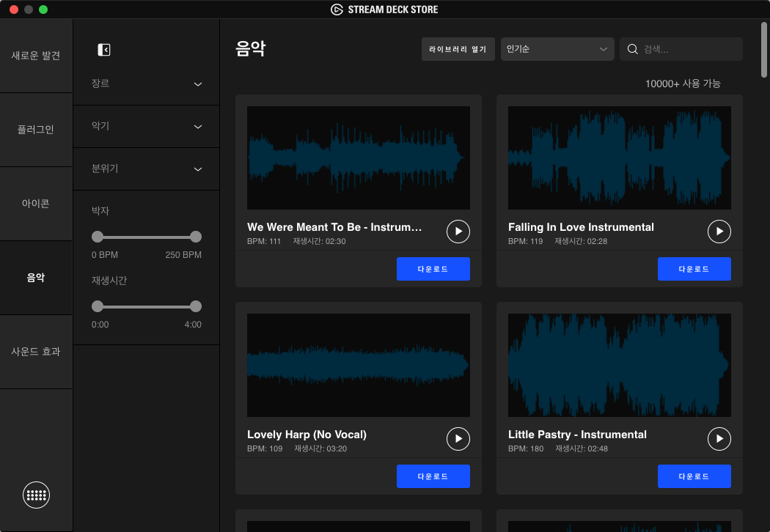The width and height of the screenshot is (770, 532).
Task: Play Falling In Love Instrumental preview
Action: pyautogui.click(x=719, y=231)
